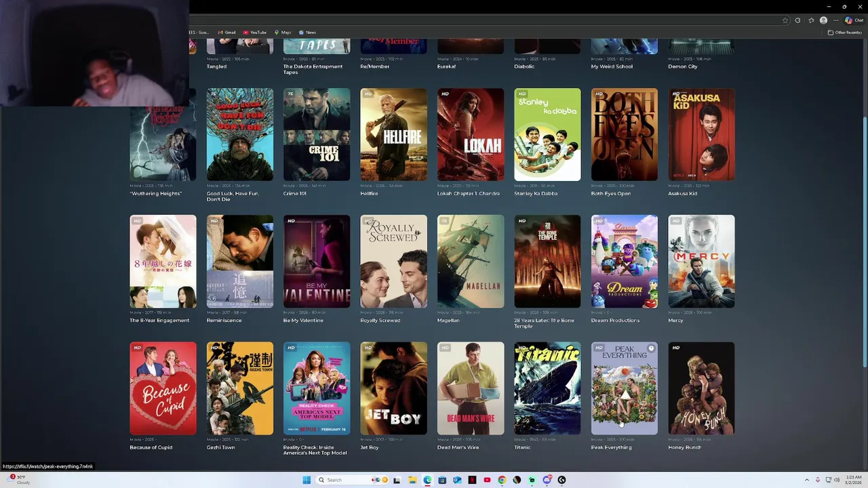Viewport: 868px width, 488px height.
Task: Click the Diabolic title link
Action: click(x=524, y=66)
